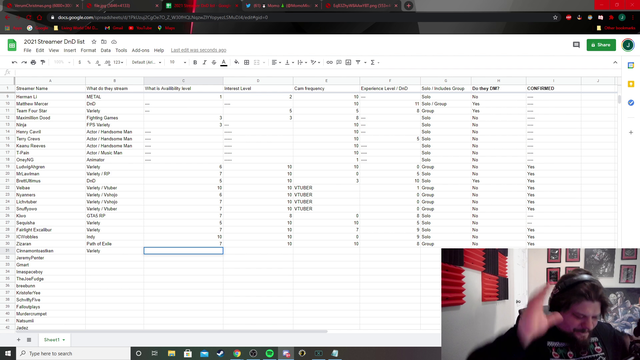Open the functions sigma menu
Image resolution: width=640 pixels, height=360 pixels.
pyautogui.click(x=374, y=62)
